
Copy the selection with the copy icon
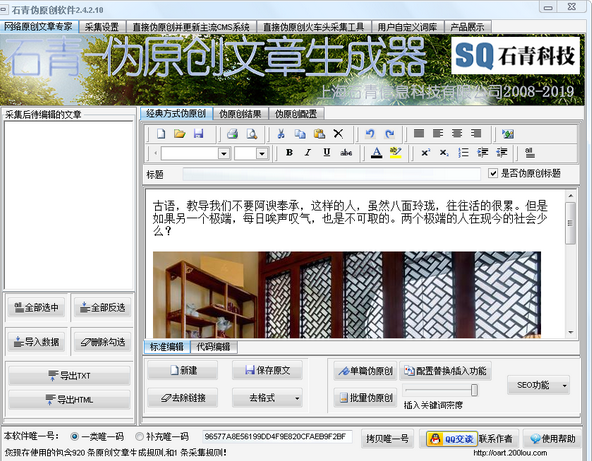click(x=300, y=134)
